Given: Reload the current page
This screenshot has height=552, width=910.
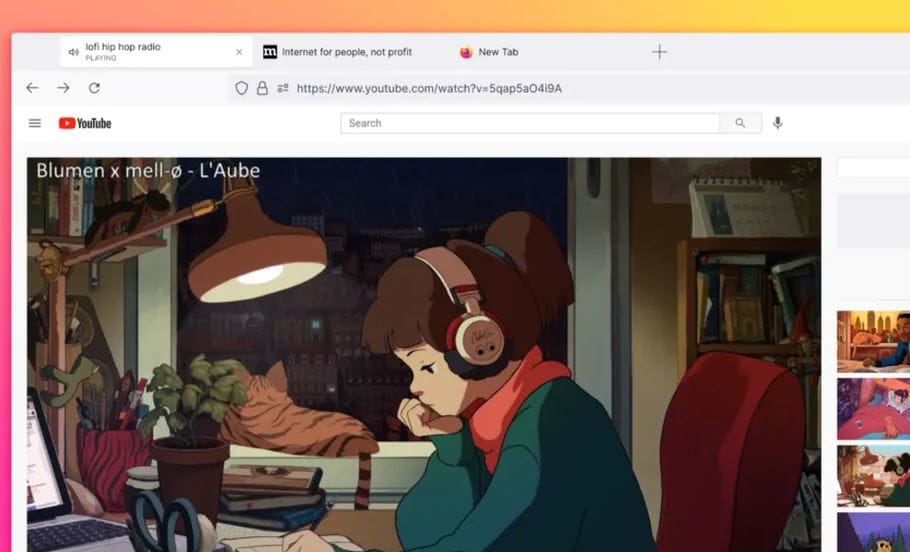Looking at the screenshot, I should (x=95, y=88).
